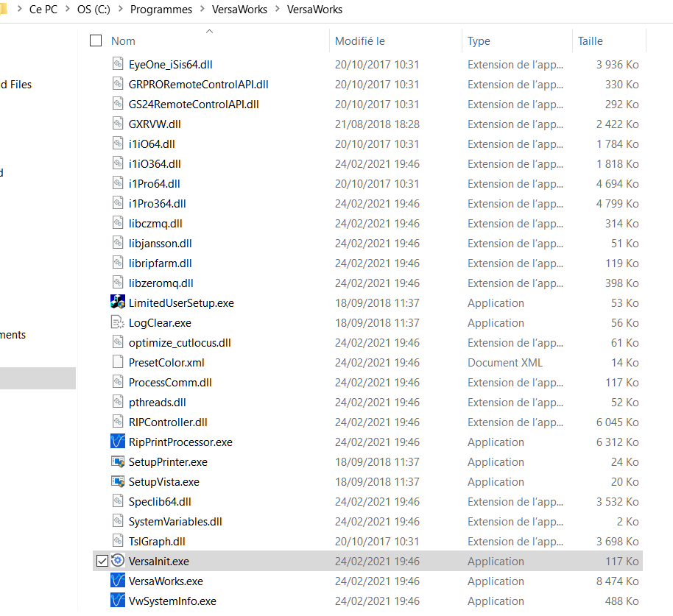Sort files by the Nom column
673x616 pixels.
coord(123,40)
